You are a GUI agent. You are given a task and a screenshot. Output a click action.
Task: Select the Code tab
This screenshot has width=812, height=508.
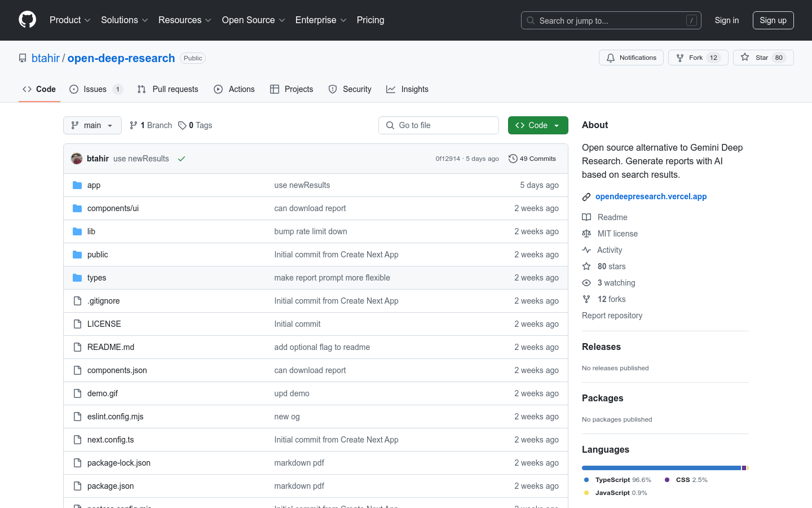[39, 89]
